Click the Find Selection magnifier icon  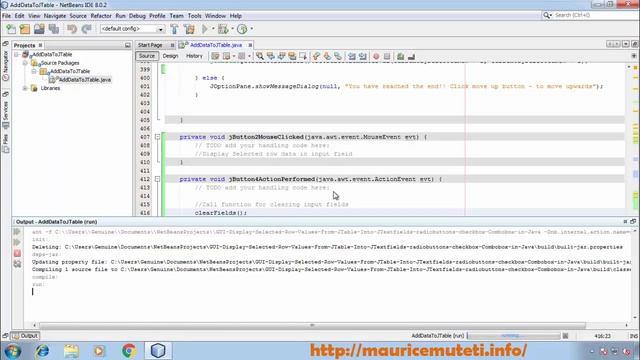pos(260,56)
